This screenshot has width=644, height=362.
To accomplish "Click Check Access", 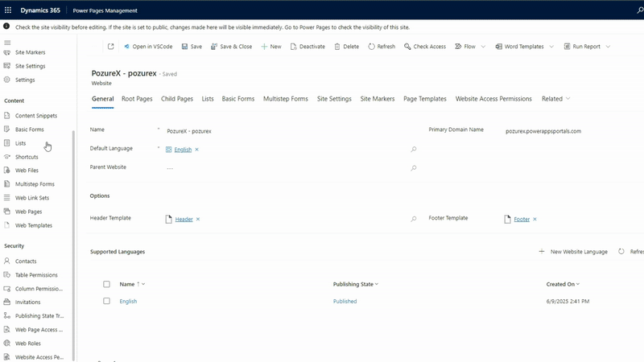I will (425, 47).
